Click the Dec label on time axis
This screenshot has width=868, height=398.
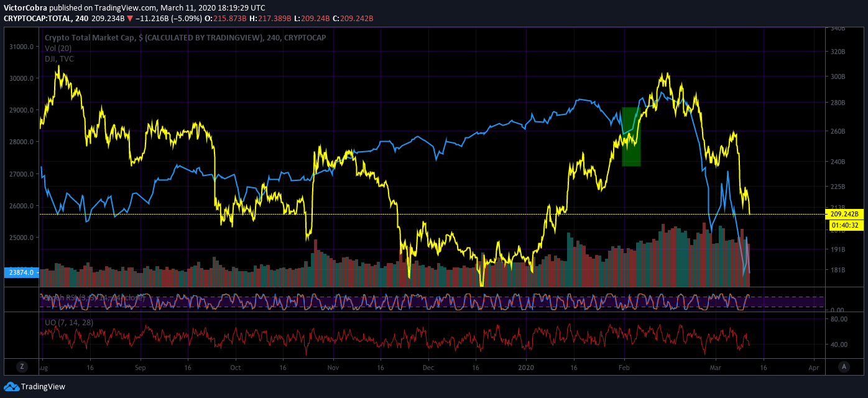click(428, 368)
